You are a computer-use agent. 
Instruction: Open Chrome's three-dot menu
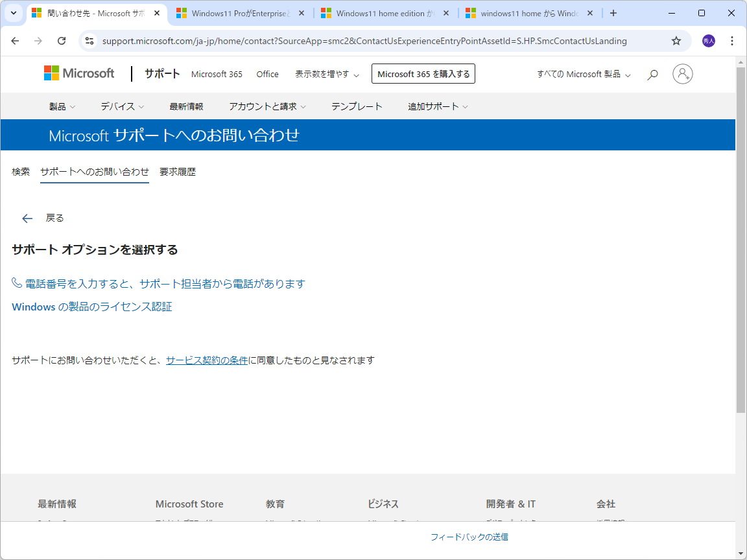pyautogui.click(x=731, y=40)
